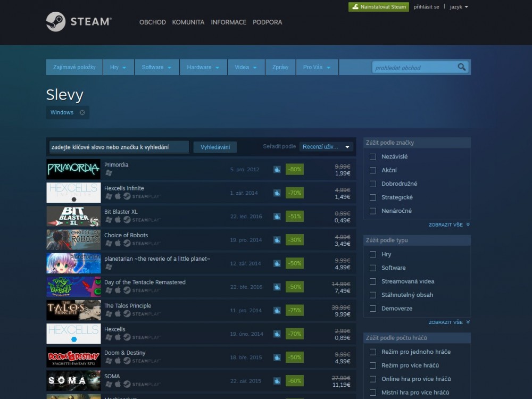Check the Hry type filter

tap(373, 254)
